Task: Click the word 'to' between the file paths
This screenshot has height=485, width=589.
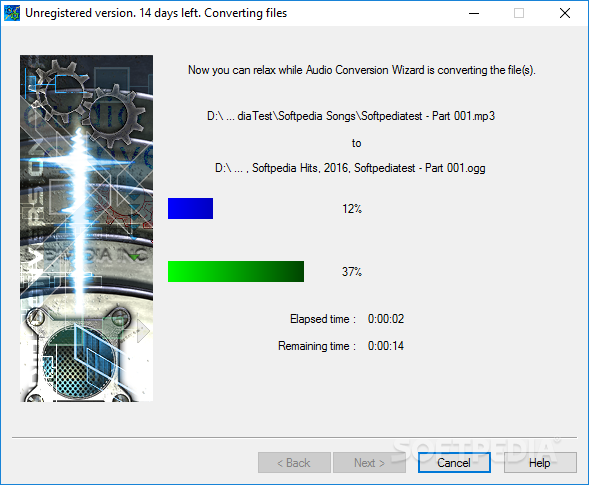Action: (x=356, y=143)
